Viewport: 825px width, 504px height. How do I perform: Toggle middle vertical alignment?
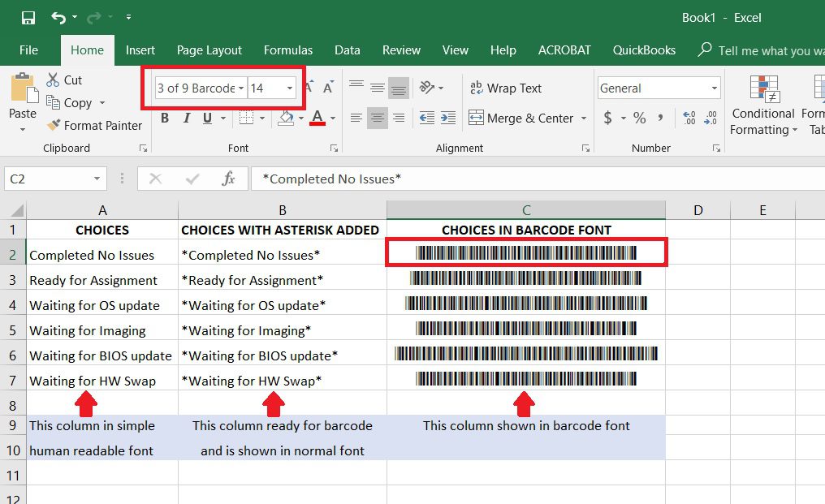point(378,88)
